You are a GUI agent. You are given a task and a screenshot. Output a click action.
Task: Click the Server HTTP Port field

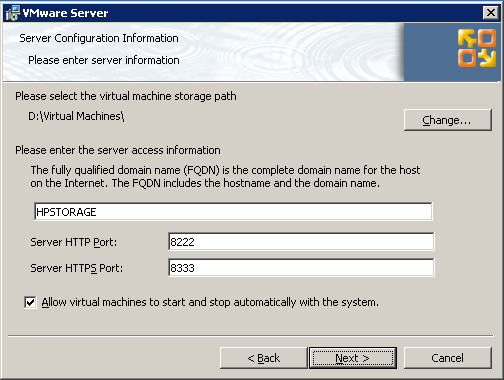(301, 242)
